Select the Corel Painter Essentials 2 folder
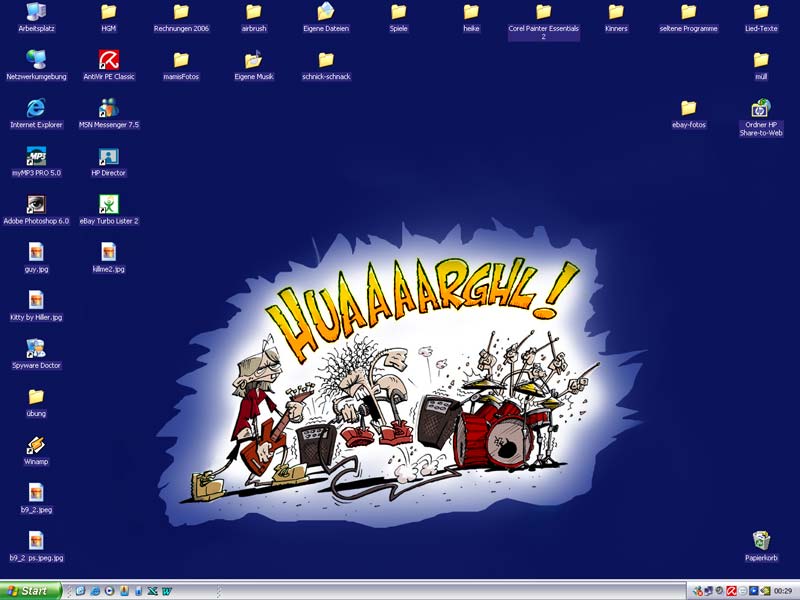This screenshot has width=800, height=600. (543, 13)
